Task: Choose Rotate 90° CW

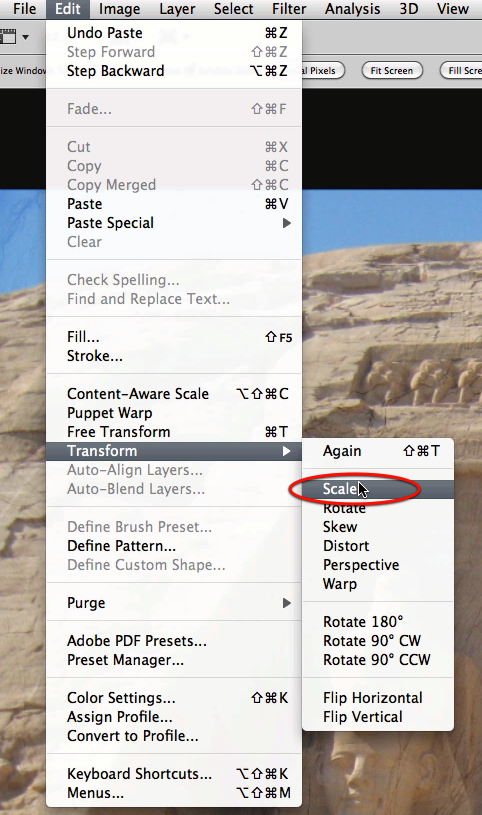Action: pos(378,641)
